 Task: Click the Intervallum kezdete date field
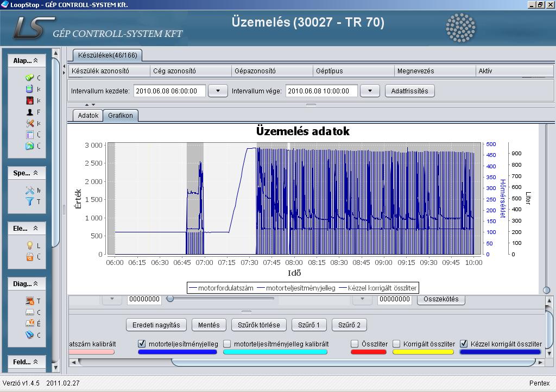point(169,91)
